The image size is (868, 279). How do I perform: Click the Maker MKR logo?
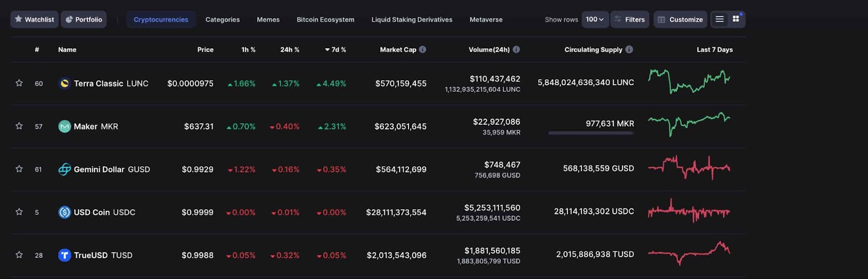65,126
